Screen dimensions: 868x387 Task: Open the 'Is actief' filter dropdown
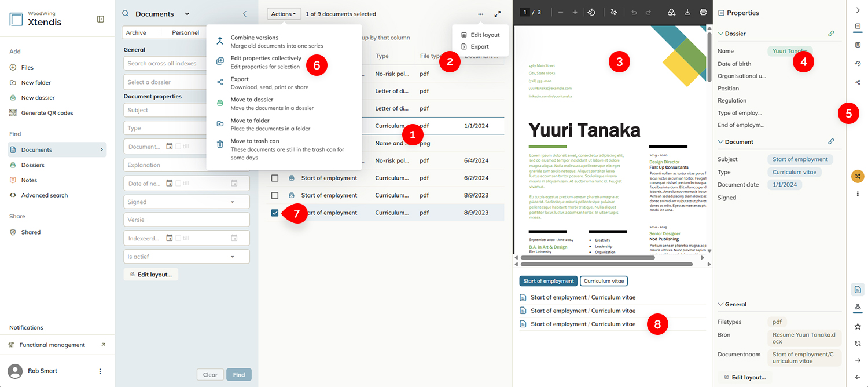(x=186, y=257)
